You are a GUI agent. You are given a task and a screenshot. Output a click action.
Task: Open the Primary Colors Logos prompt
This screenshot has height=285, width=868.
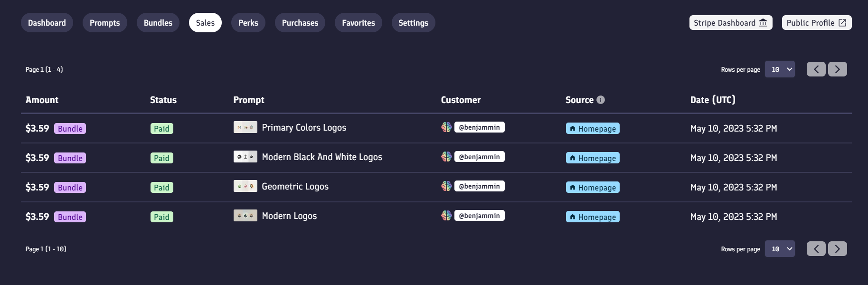pyautogui.click(x=304, y=127)
